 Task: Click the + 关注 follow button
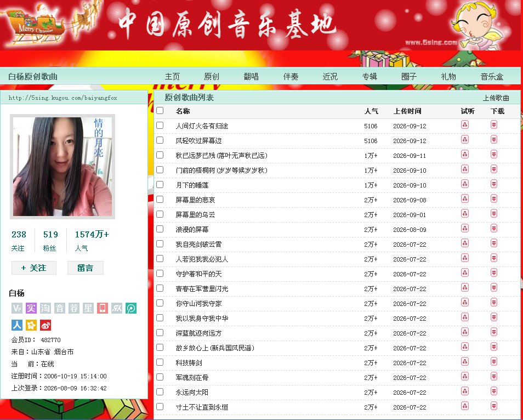[x=34, y=268]
